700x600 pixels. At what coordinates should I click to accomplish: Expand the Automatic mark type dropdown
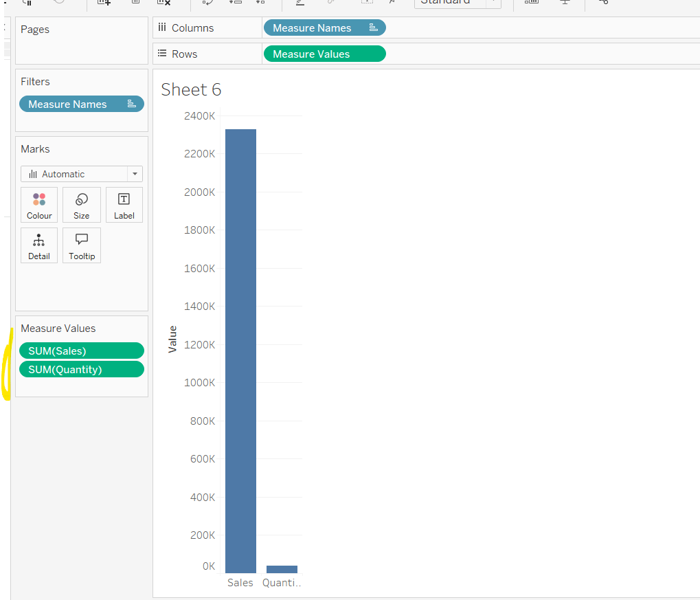(135, 174)
